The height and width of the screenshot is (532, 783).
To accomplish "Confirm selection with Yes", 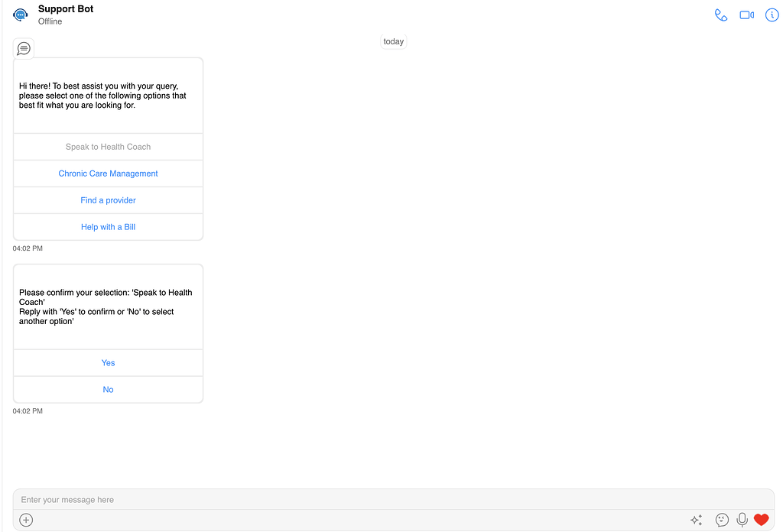I will coord(108,363).
